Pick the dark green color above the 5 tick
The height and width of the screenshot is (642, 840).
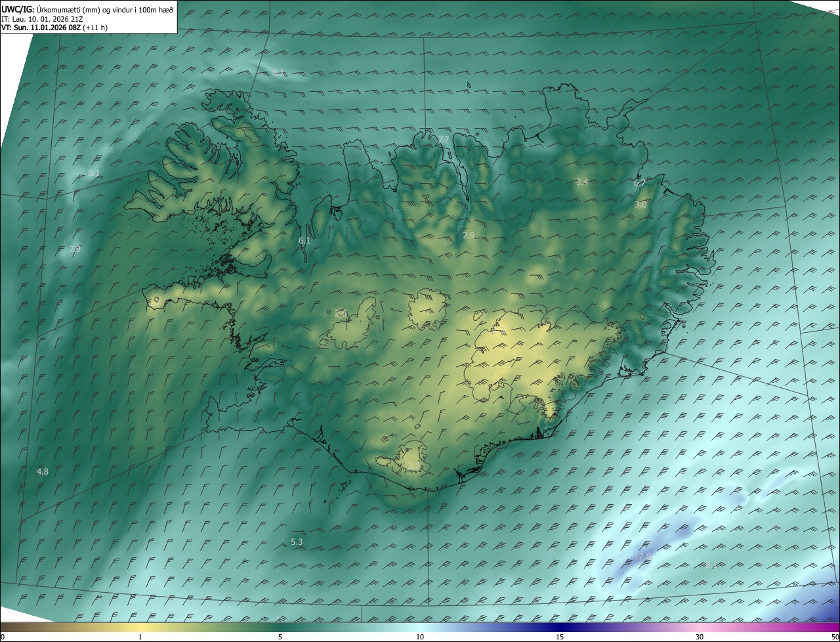280,627
